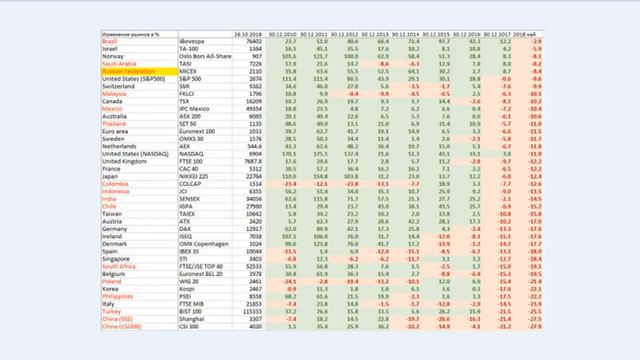Select the BIST 100 index cell

(205, 311)
